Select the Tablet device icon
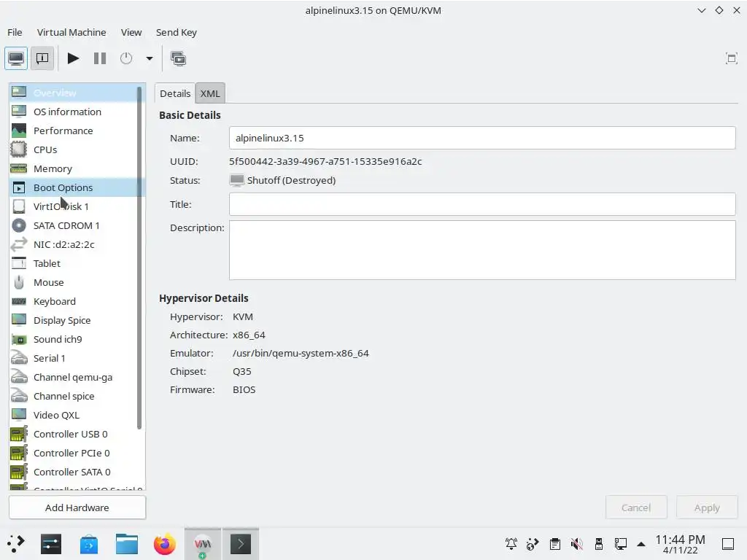Image resolution: width=747 pixels, height=560 pixels. coord(19,263)
